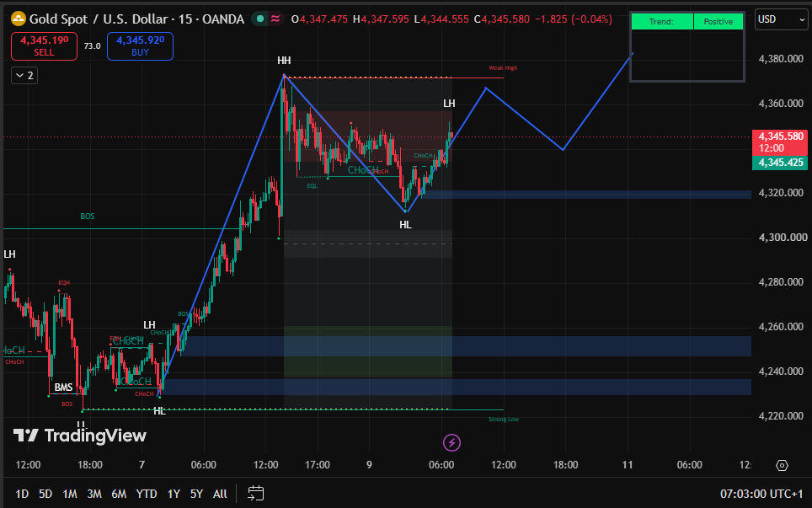Expand the collapsed indicators legend showing 2
Screen dimensions: 812x508
coord(24,76)
